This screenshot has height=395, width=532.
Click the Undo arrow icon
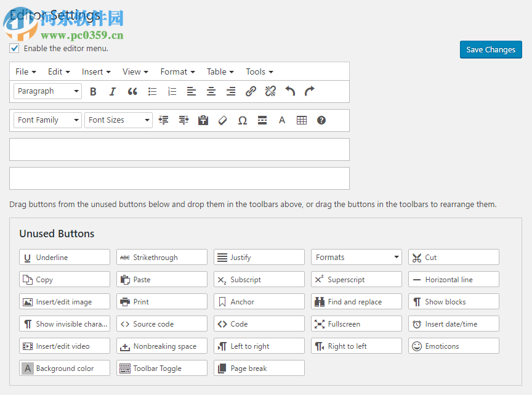(x=290, y=91)
